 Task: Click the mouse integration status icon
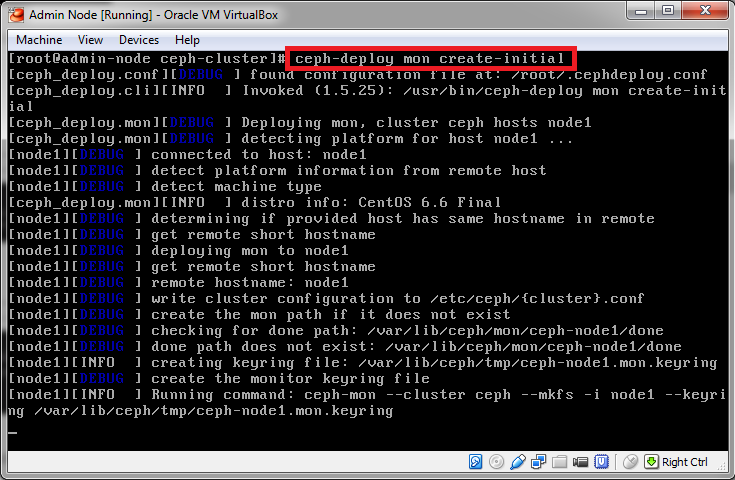(630, 462)
